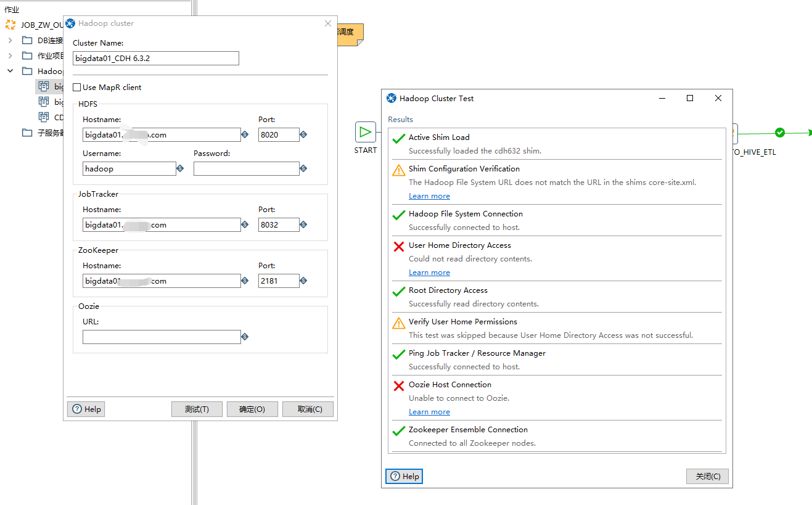This screenshot has height=505, width=812.
Task: Click the 确定(O) confirm button
Action: 252,409
